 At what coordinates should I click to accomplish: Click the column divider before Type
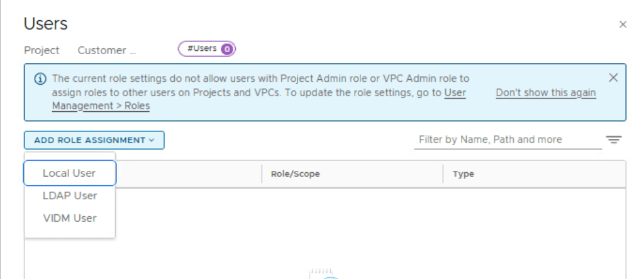coord(443,174)
